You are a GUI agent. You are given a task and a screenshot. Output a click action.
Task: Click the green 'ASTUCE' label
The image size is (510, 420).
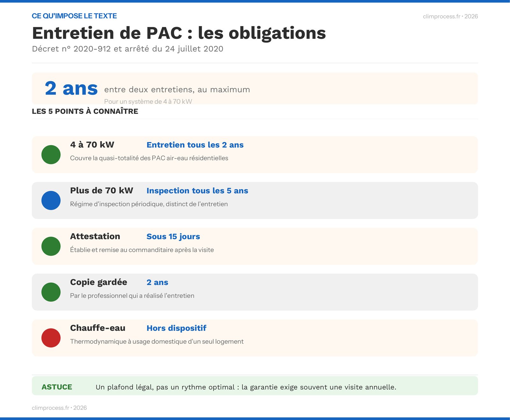[x=57, y=387]
